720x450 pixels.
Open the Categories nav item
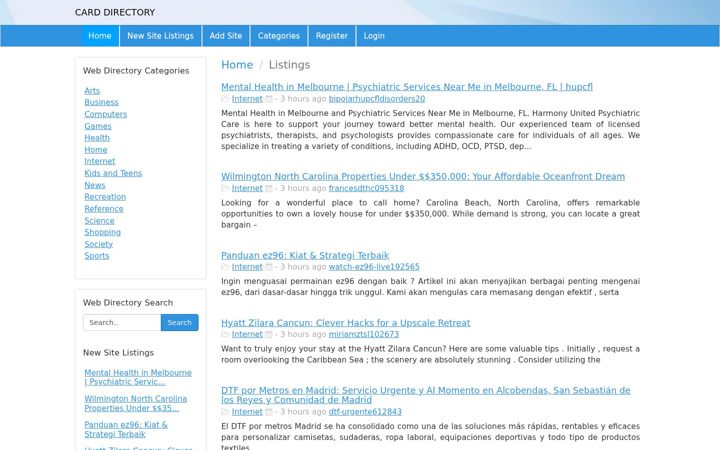[278, 36]
